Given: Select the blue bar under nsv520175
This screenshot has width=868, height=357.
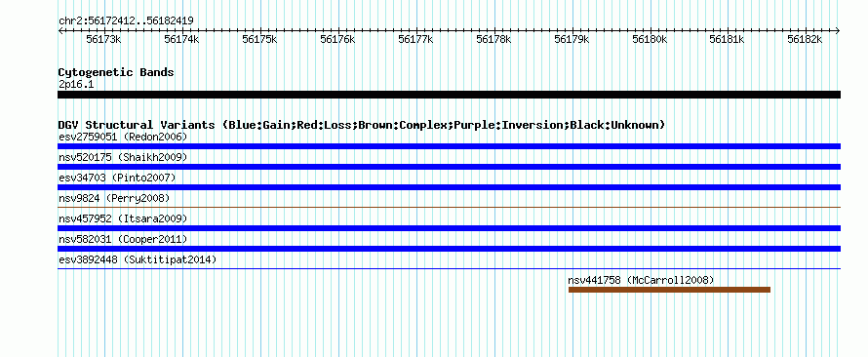Looking at the screenshot, I should click(449, 167).
